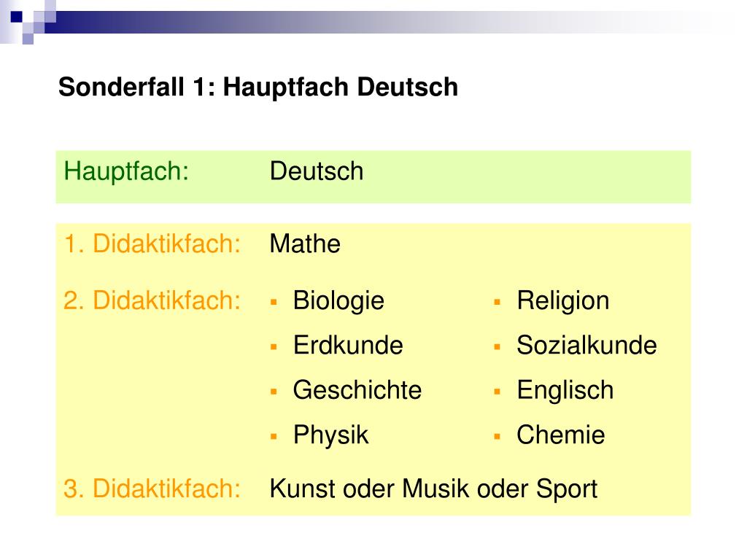Select the green Hauptfach: label

point(126,171)
